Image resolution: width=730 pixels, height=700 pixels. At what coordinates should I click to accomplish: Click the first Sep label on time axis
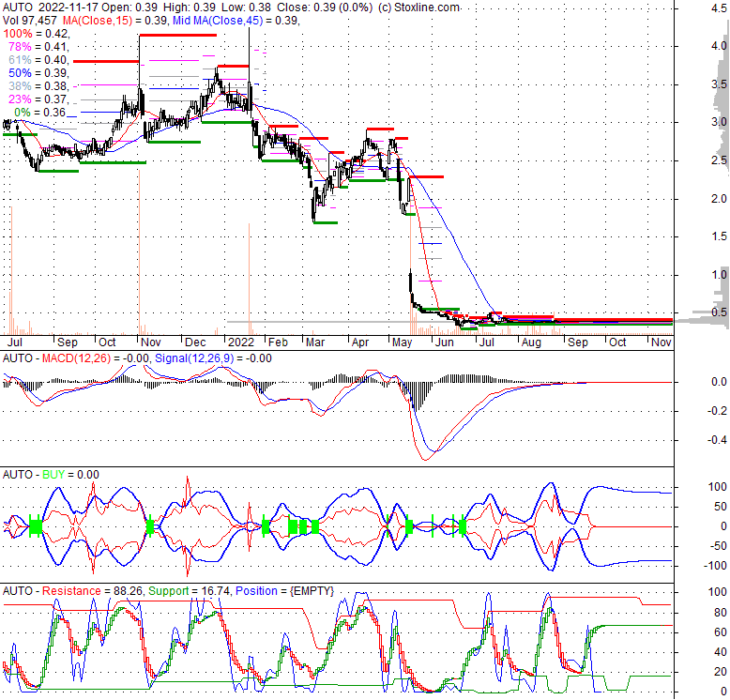[x=68, y=342]
